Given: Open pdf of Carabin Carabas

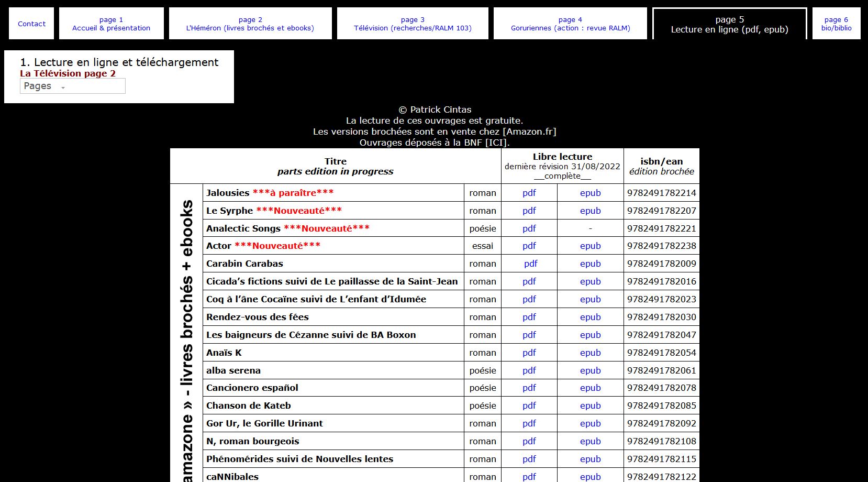Looking at the screenshot, I should [530, 264].
